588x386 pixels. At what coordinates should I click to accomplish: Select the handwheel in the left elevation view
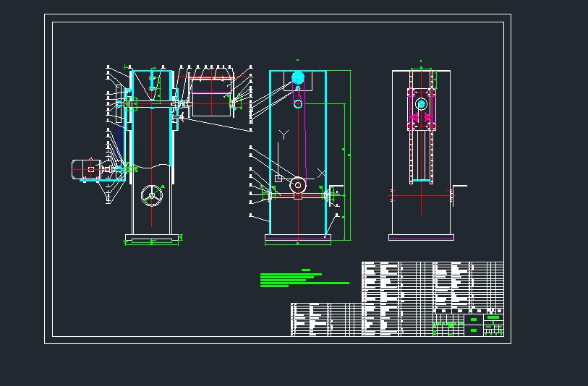(x=152, y=196)
